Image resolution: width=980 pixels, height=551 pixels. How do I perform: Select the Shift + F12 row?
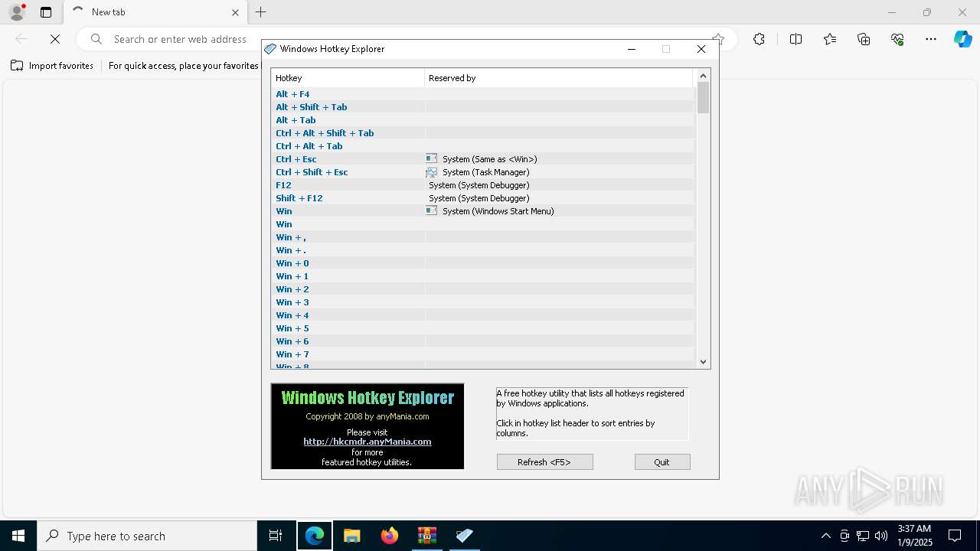tap(483, 198)
